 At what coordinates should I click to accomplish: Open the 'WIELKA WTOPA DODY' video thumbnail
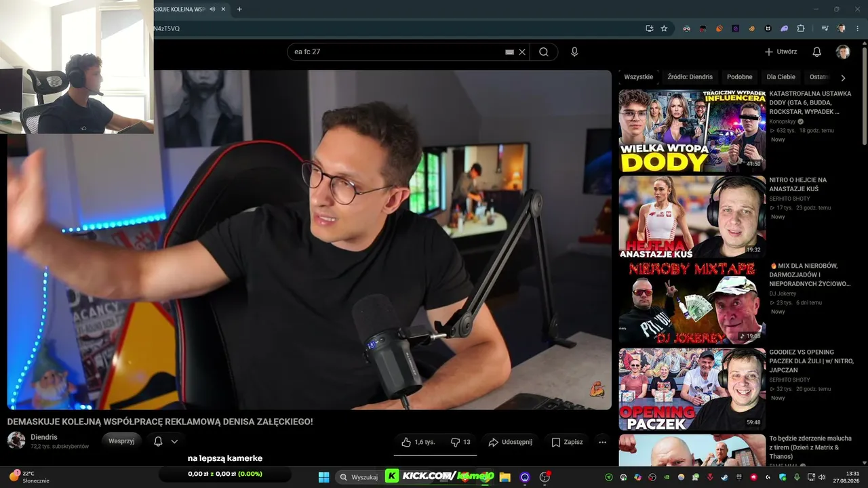(x=692, y=131)
